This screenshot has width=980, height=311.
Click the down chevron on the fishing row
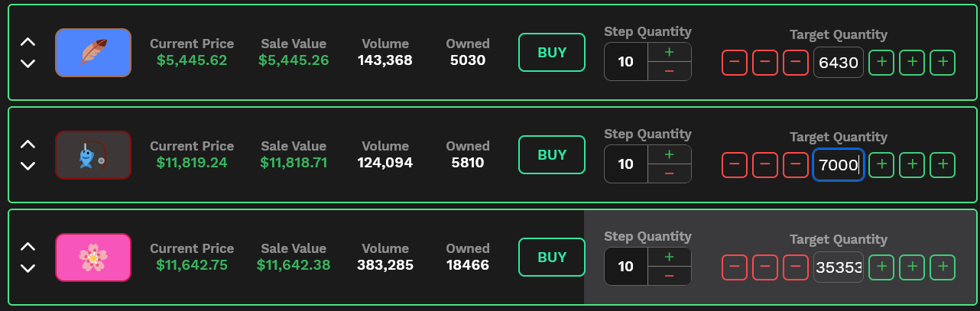click(28, 166)
